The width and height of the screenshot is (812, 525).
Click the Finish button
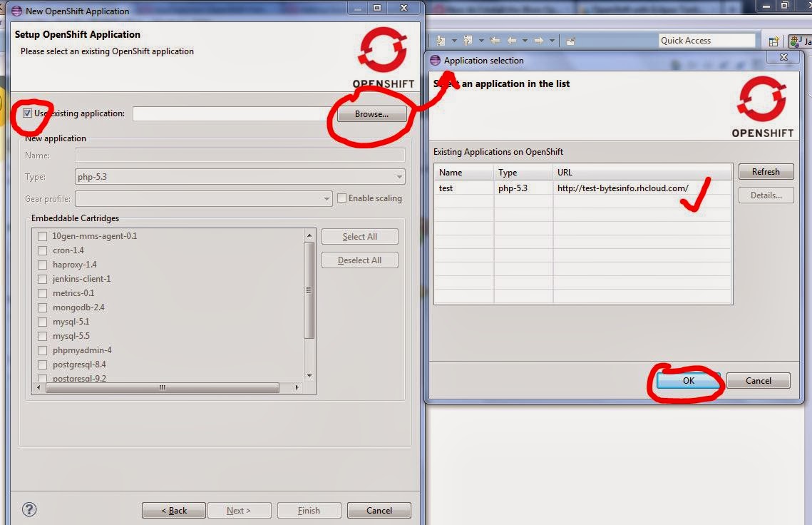click(x=309, y=511)
